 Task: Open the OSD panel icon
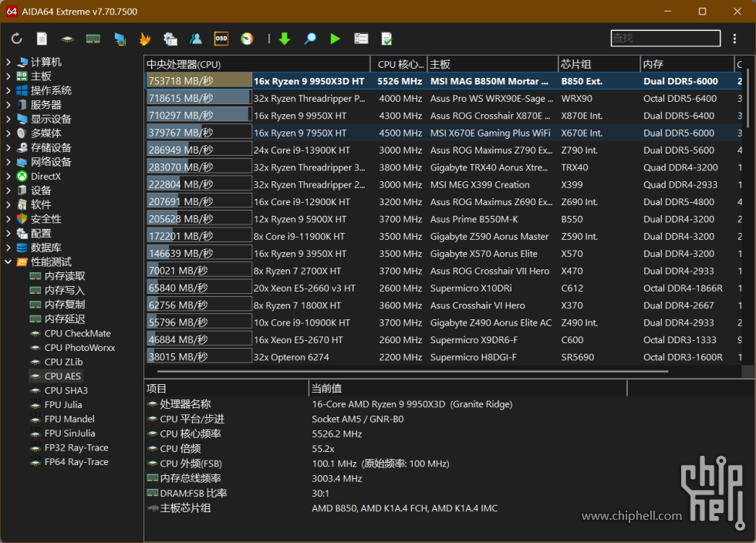(221, 39)
